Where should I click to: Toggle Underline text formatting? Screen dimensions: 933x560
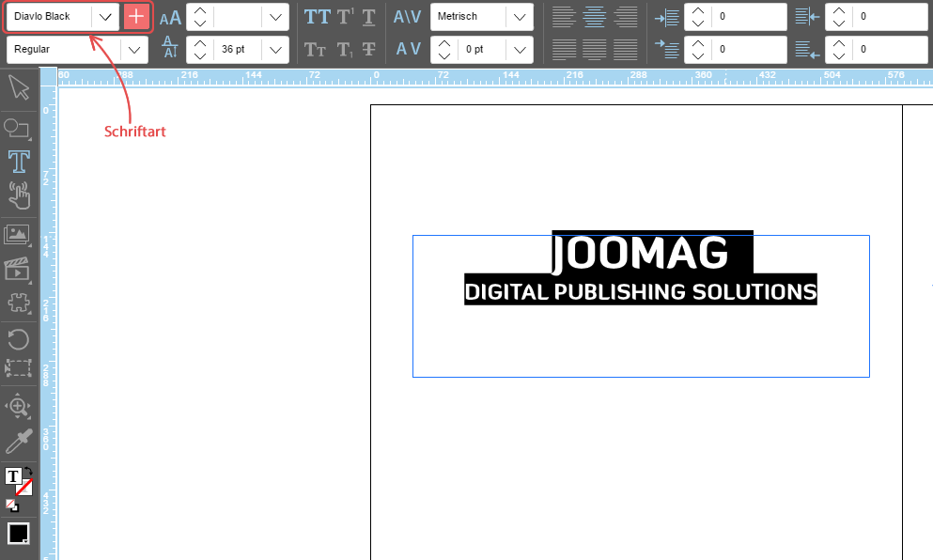pyautogui.click(x=369, y=17)
